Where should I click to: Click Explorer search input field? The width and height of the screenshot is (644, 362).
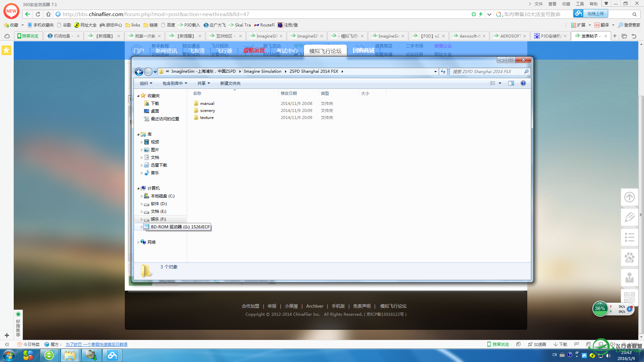pos(486,71)
